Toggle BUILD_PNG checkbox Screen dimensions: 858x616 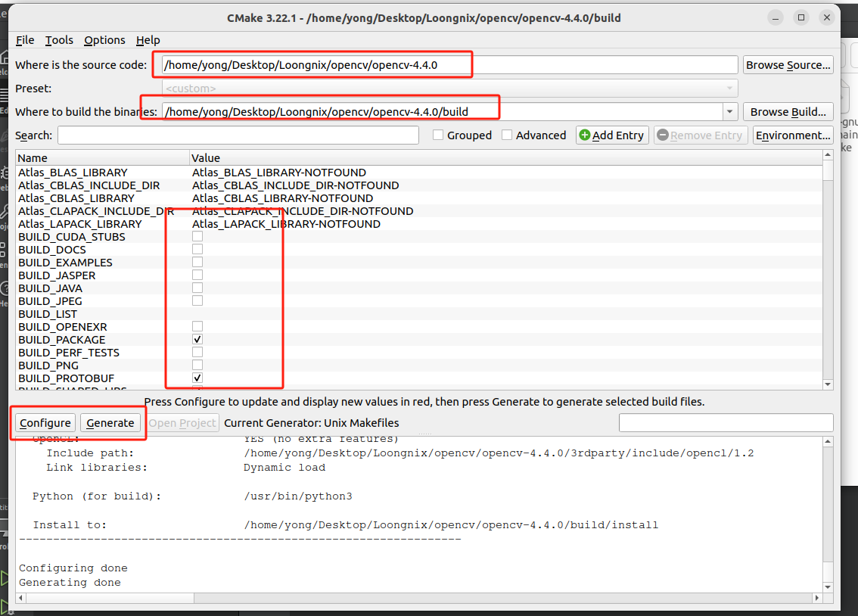197,365
